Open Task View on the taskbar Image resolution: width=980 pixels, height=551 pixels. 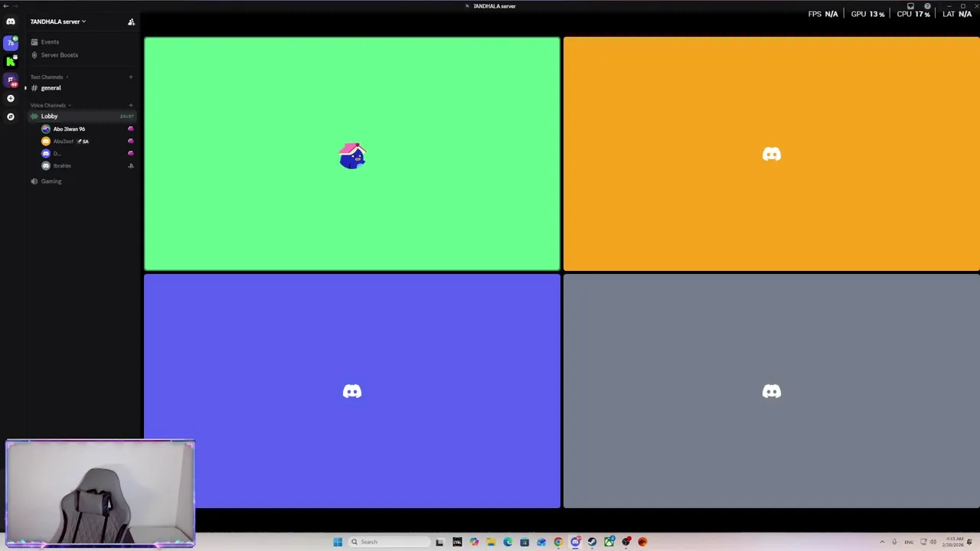click(439, 542)
